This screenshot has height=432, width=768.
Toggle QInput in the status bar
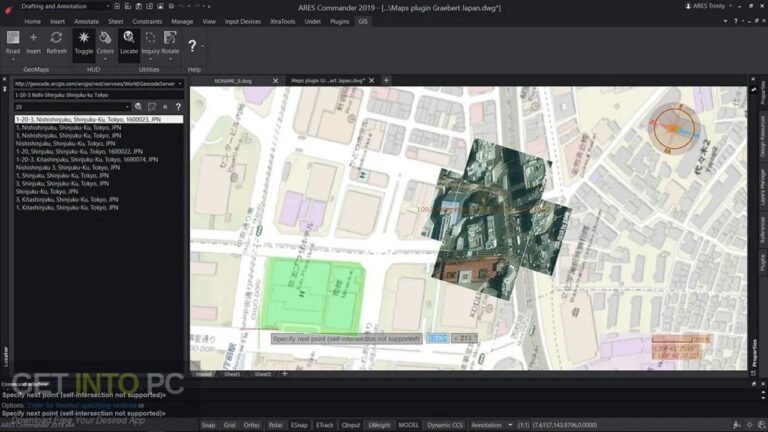point(351,425)
